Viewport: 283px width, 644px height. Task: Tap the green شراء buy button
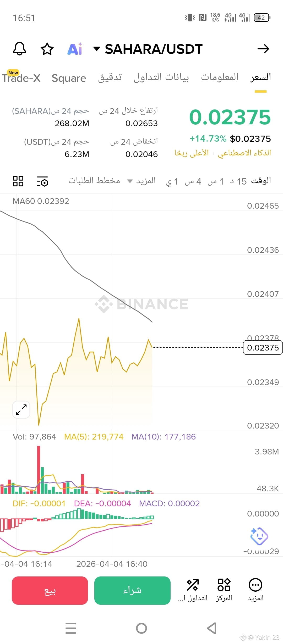(x=132, y=591)
